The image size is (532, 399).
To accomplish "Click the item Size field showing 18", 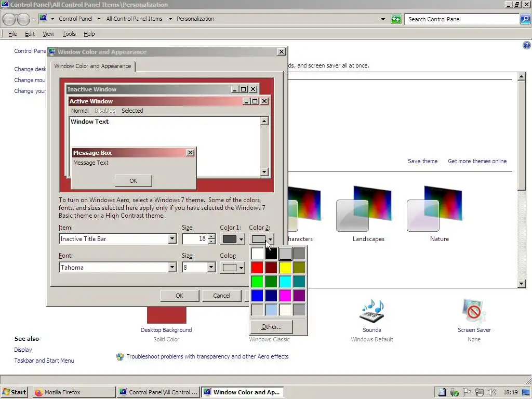I will tap(195, 239).
